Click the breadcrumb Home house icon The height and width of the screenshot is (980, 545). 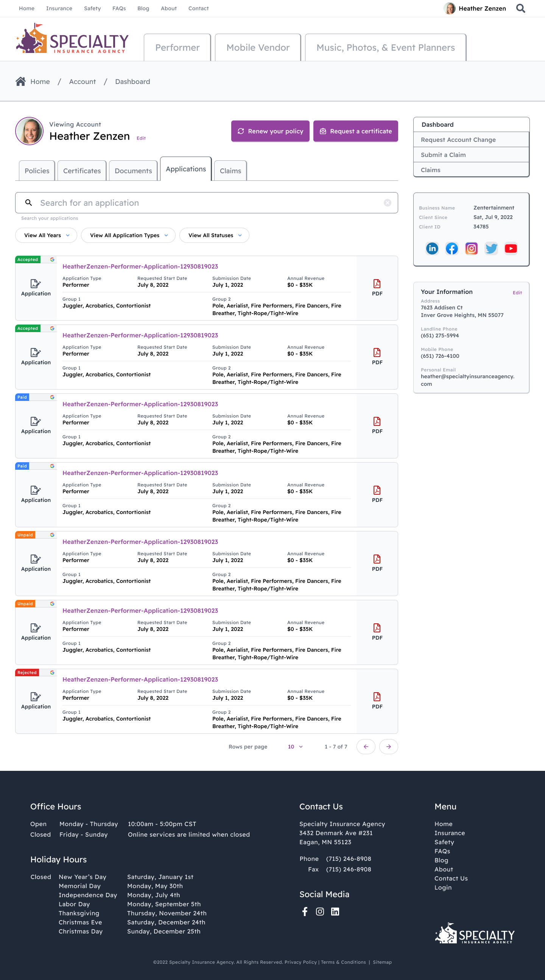[20, 81]
